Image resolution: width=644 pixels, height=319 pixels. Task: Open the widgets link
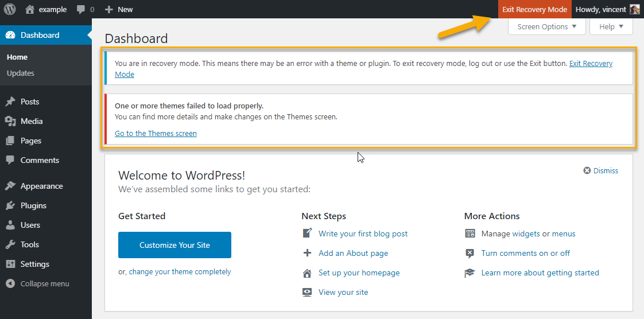click(x=526, y=234)
